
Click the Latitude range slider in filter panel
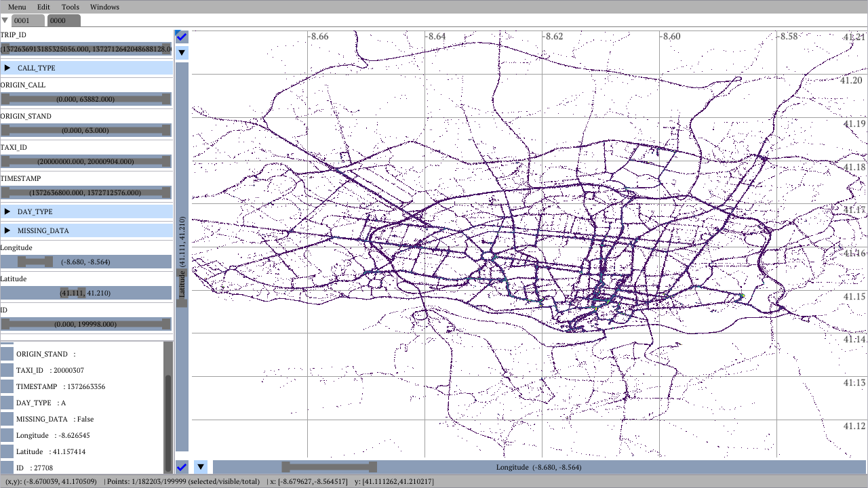pos(85,293)
